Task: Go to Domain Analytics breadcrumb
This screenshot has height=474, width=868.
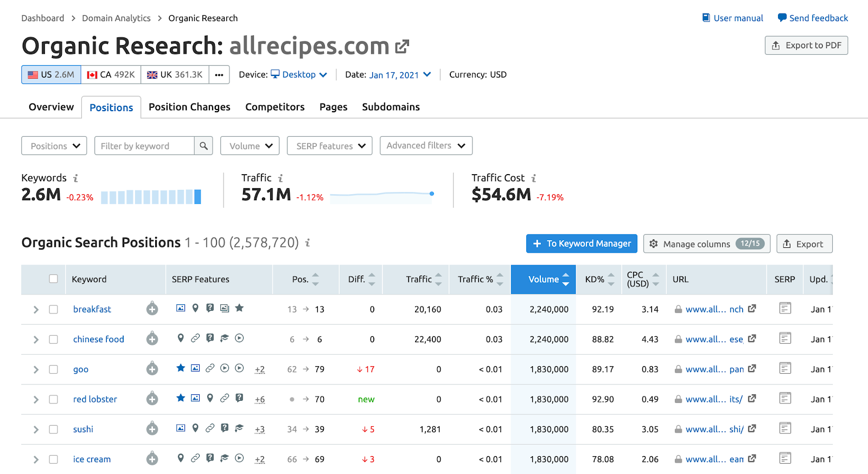Action: 116,18
